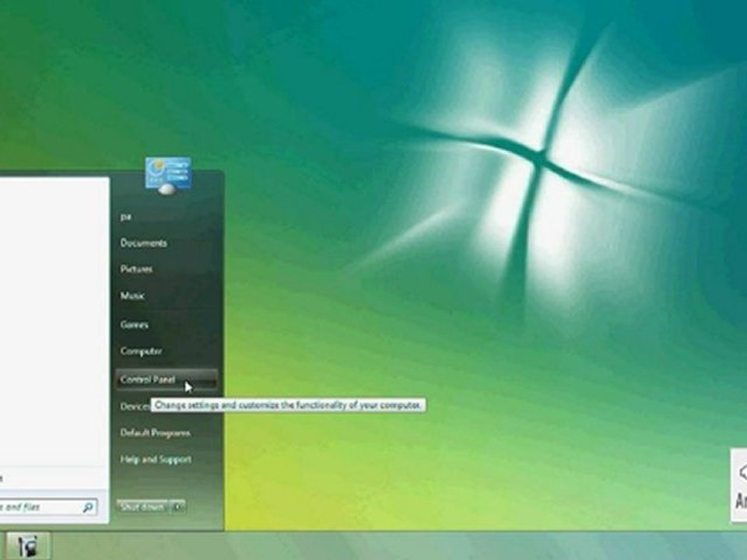
Task: Open Default Programs
Action: pos(156,433)
